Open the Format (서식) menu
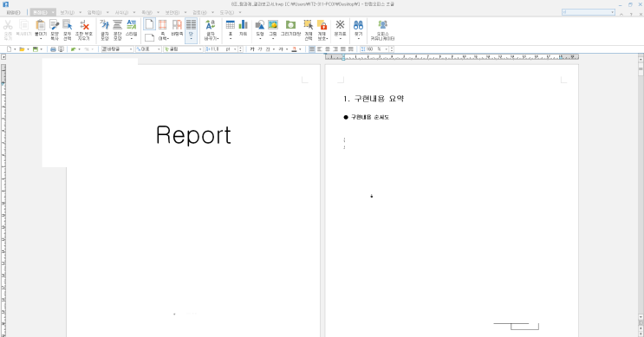 click(121, 13)
